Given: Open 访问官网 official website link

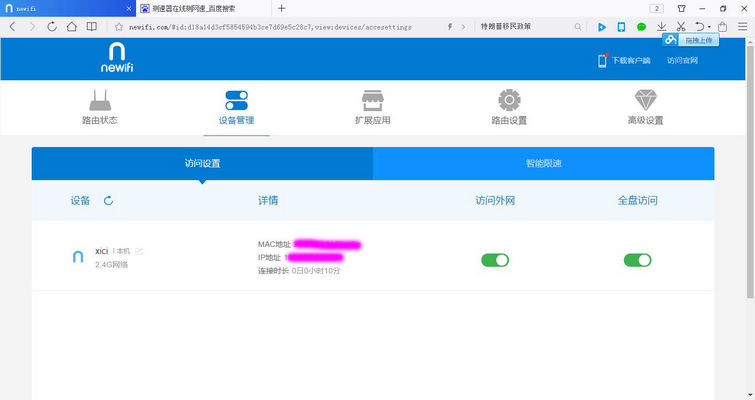Looking at the screenshot, I should tap(682, 60).
